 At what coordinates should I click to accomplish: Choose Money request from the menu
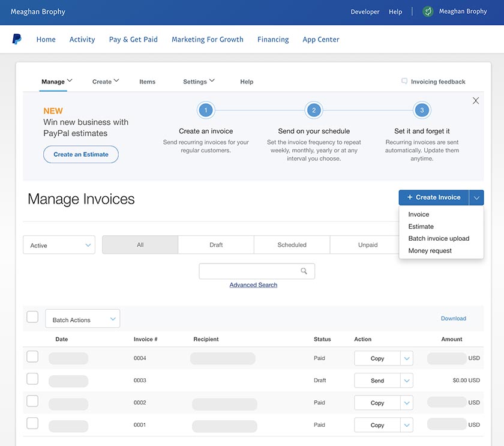(x=430, y=250)
